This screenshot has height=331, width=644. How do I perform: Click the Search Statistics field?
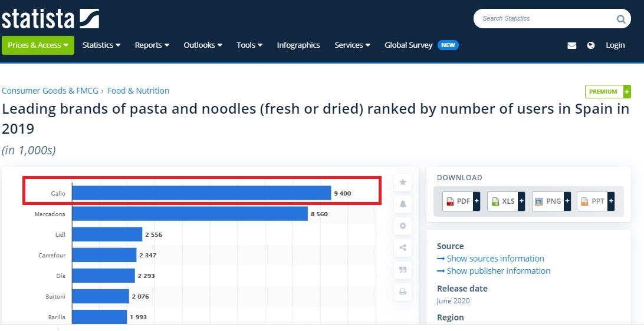coord(552,18)
